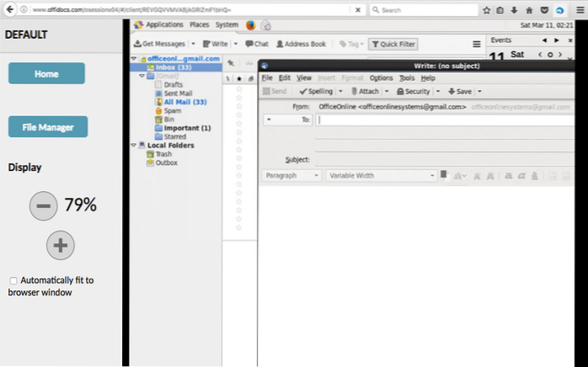588x367 pixels.
Task: Decrease display zoom with minus button
Action: click(44, 205)
